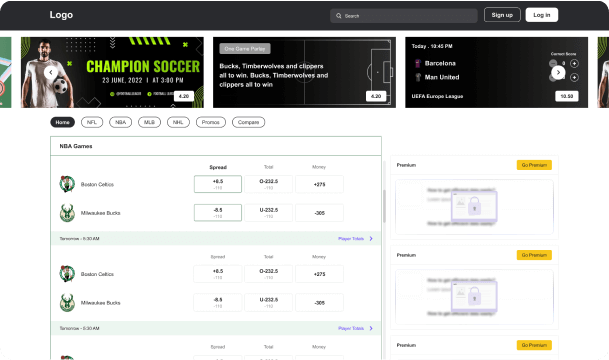Click the Barcelona club crest icon
The width and height of the screenshot is (609, 360).
pos(418,63)
